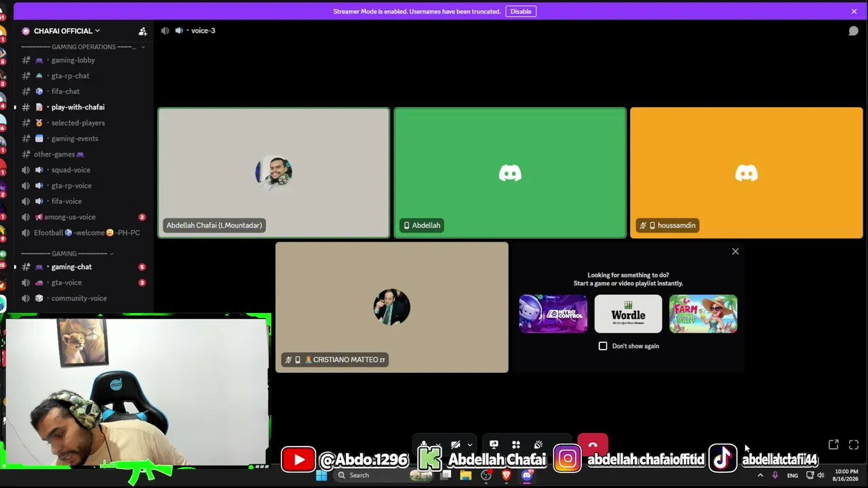The width and height of the screenshot is (868, 488).
Task: Enter full screen mode for the call
Action: 854,445
